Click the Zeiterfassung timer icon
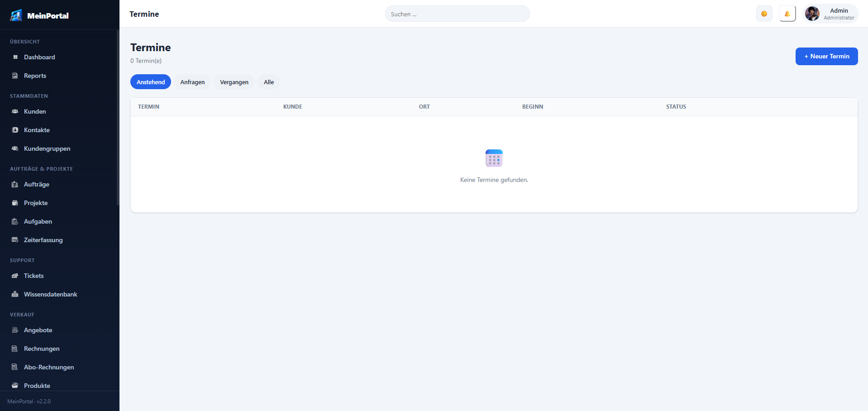This screenshot has height=411, width=868. pyautogui.click(x=15, y=240)
